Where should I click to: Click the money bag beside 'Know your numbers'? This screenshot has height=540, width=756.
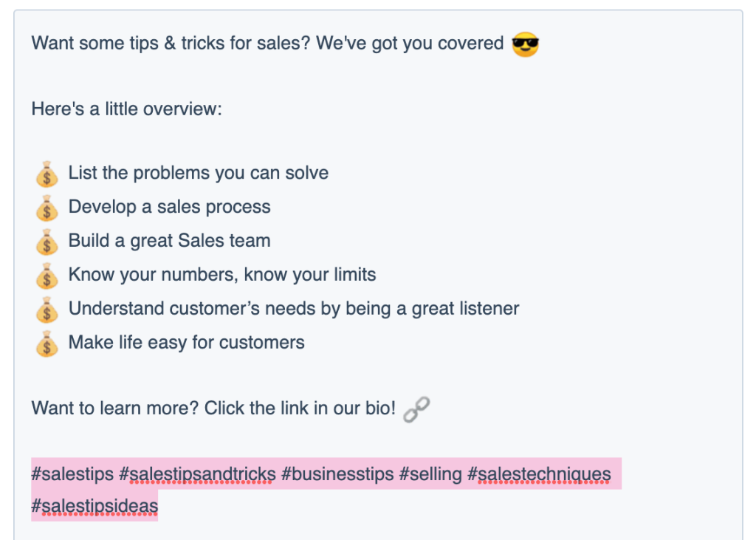(x=47, y=276)
